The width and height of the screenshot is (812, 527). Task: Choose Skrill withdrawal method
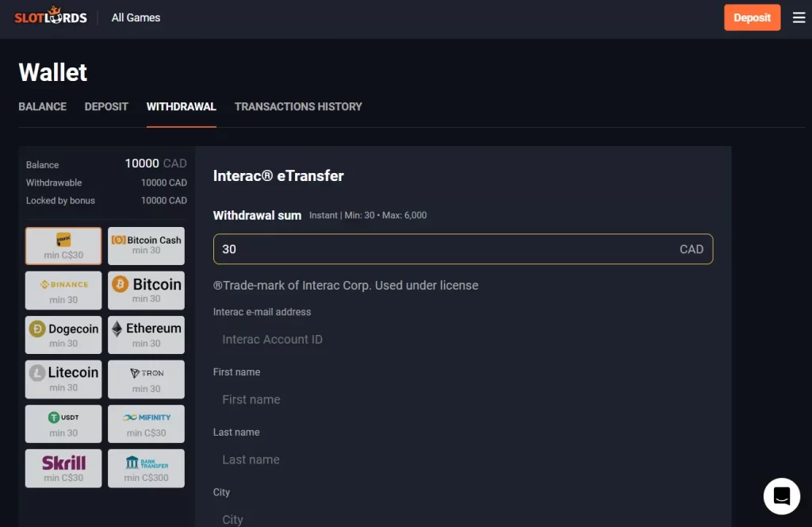[63, 468]
